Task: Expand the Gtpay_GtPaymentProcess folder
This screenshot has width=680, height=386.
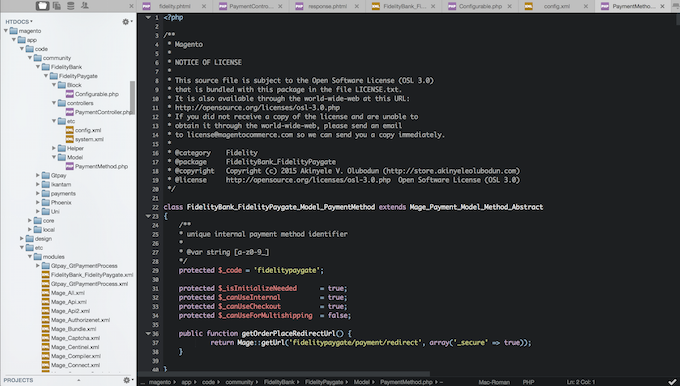Action: [x=38, y=265]
